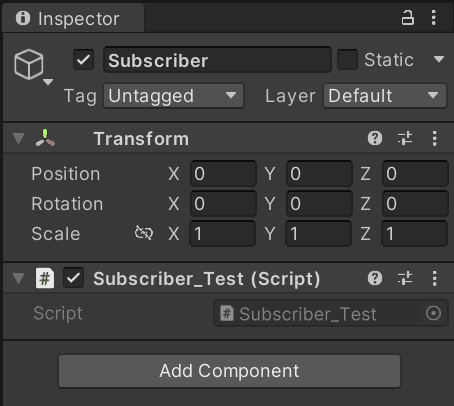Click the Add Component button
This screenshot has width=454, height=406.
229,371
